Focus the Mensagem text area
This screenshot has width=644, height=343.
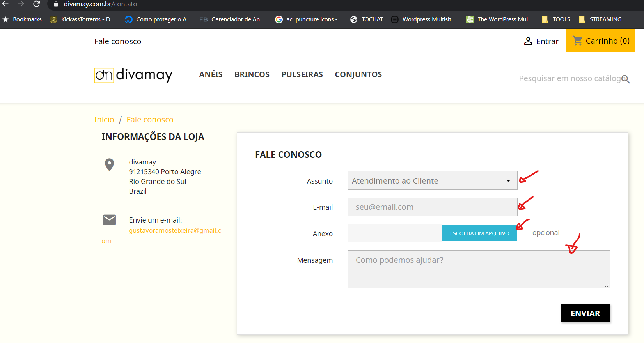point(479,269)
